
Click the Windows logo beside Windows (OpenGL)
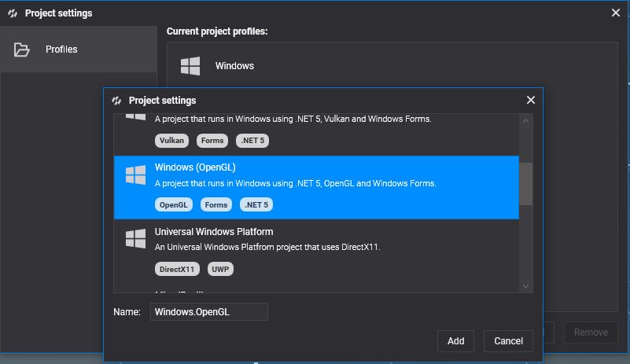[135, 175]
